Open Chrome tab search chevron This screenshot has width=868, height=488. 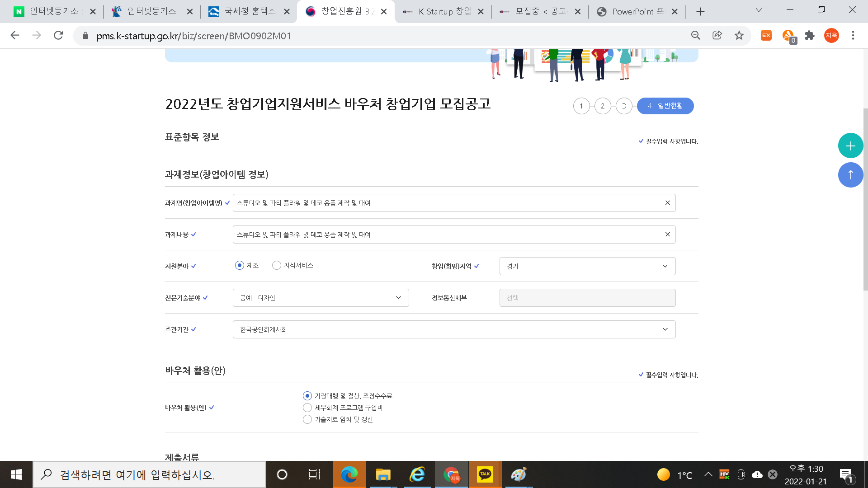click(x=759, y=10)
